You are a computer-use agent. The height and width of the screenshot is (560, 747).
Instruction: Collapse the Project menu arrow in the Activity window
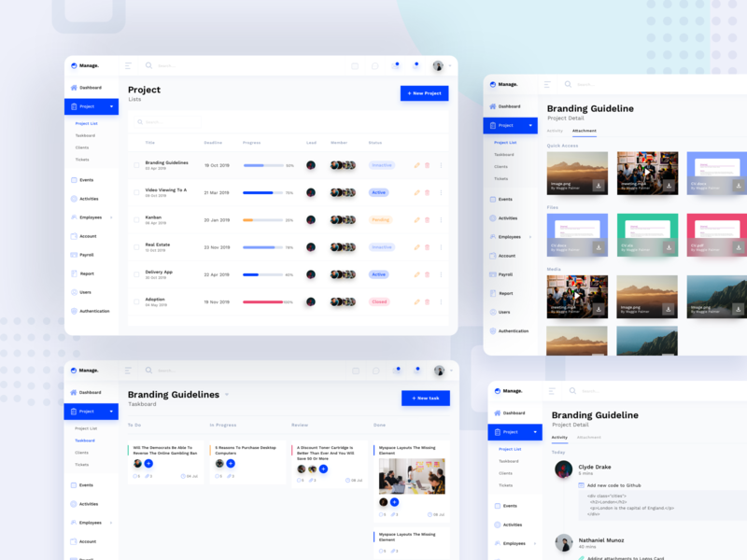tap(535, 432)
